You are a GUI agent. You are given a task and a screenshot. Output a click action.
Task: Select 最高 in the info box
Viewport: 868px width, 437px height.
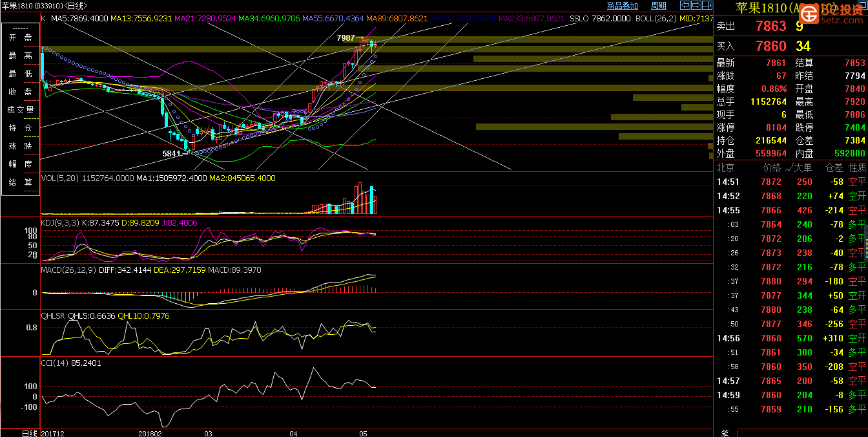coord(20,56)
